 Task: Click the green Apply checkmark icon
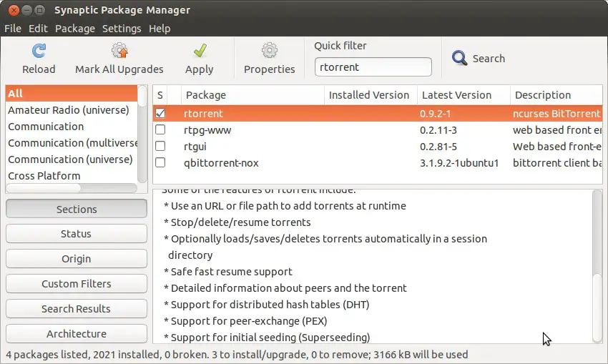[200, 50]
